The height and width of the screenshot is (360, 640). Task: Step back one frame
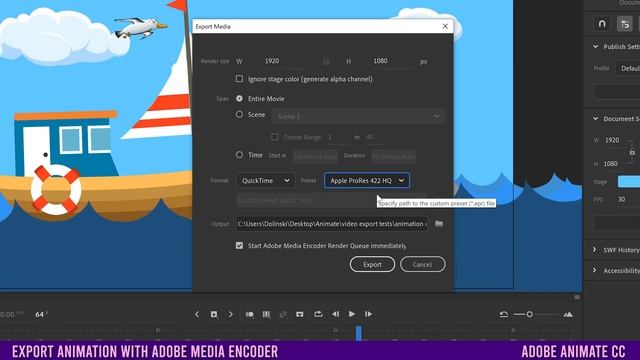coord(336,314)
